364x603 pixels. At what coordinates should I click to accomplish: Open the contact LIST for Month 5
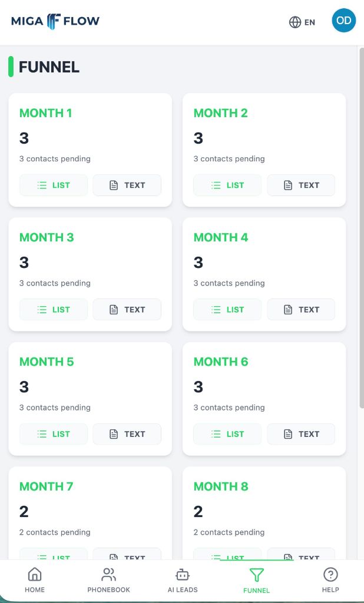pos(54,434)
